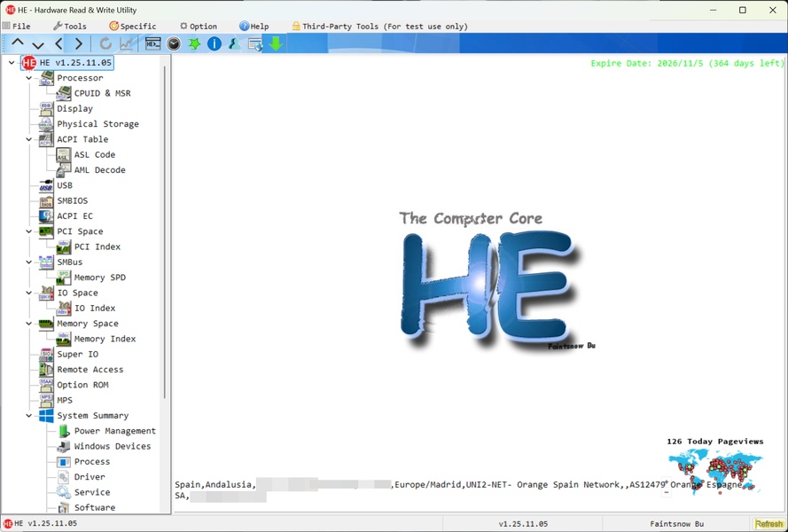Collapse the Processor tree node
This screenshot has height=532, width=788.
pyautogui.click(x=29, y=78)
